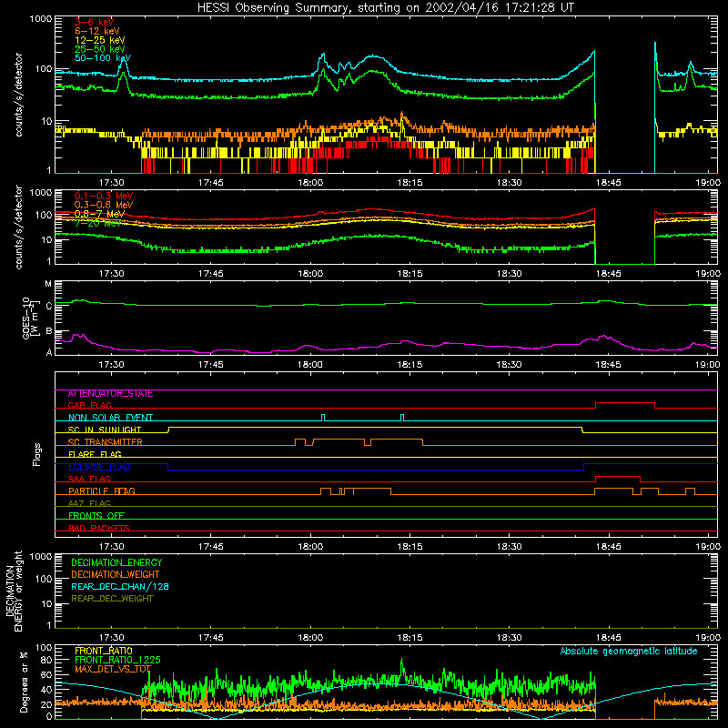Click the Absolute geomagnetic latitude label
The image size is (728, 728).
pos(629,652)
